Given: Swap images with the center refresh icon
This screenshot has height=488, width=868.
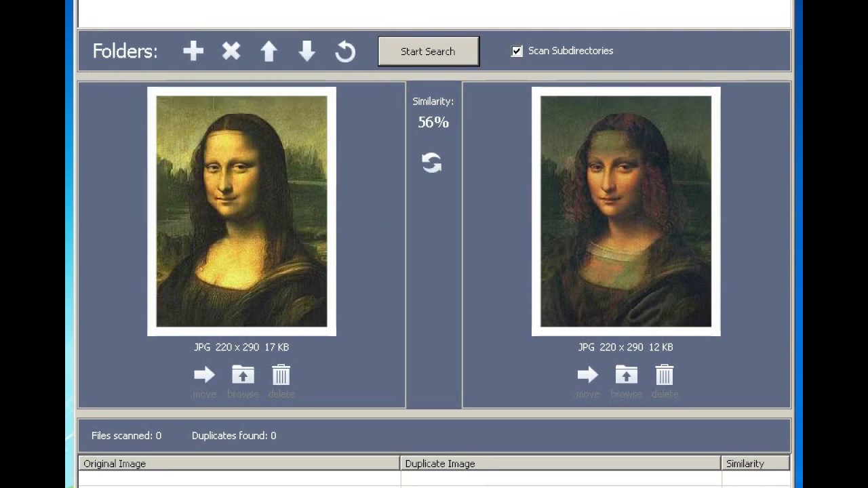Looking at the screenshot, I should 432,163.
